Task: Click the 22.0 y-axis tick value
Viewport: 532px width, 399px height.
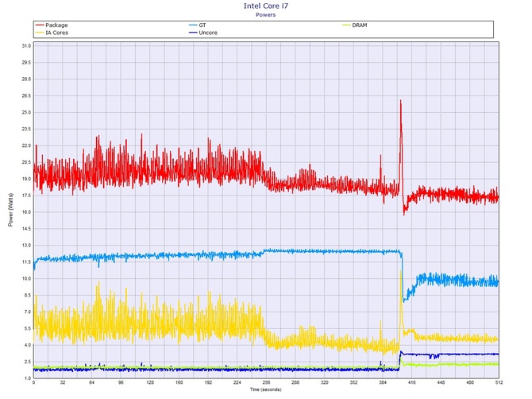Action: 26,145
